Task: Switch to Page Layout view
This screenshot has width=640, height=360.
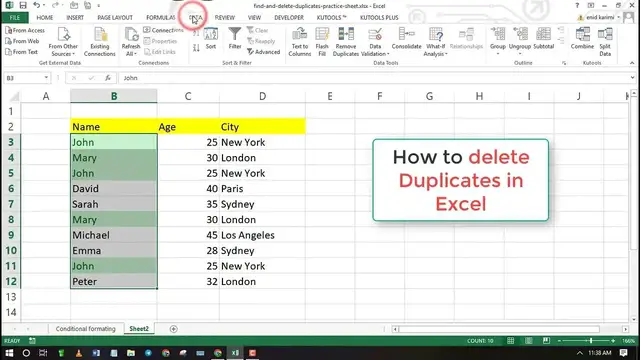Action: click(x=529, y=340)
